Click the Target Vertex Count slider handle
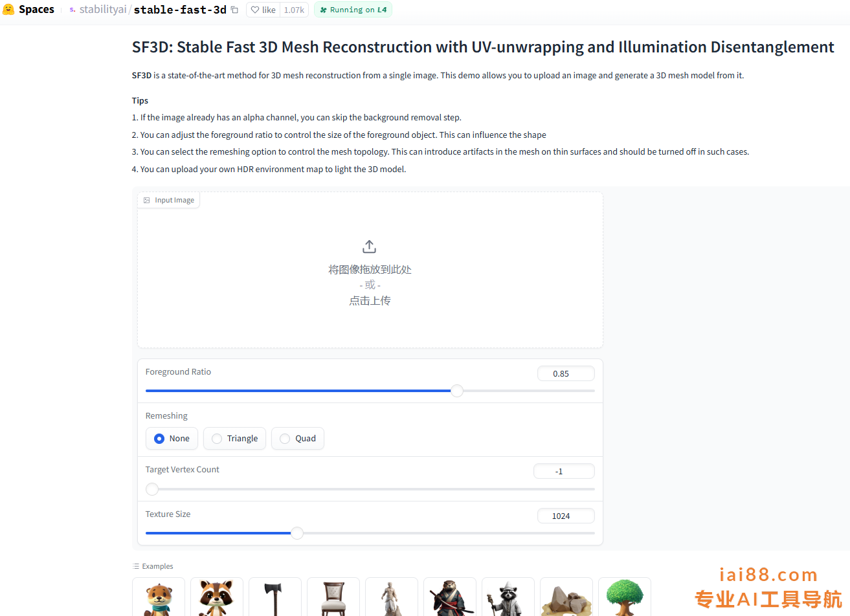The width and height of the screenshot is (850, 616). 152,489
